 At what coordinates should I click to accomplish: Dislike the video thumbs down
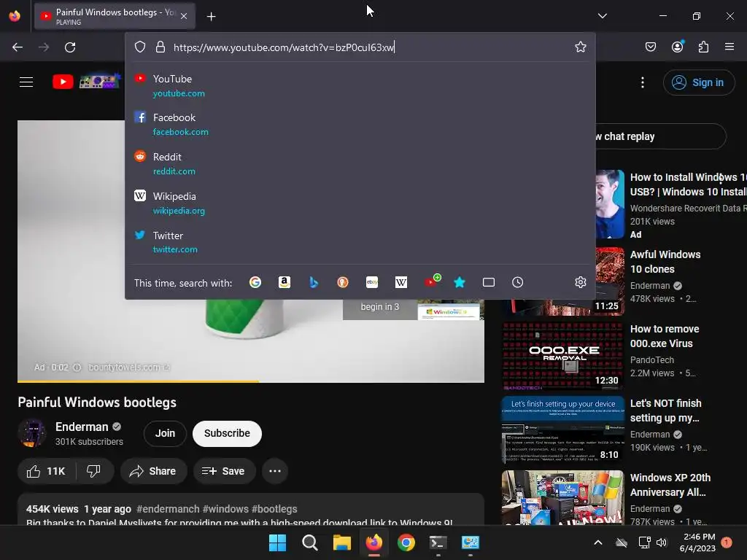[94, 471]
